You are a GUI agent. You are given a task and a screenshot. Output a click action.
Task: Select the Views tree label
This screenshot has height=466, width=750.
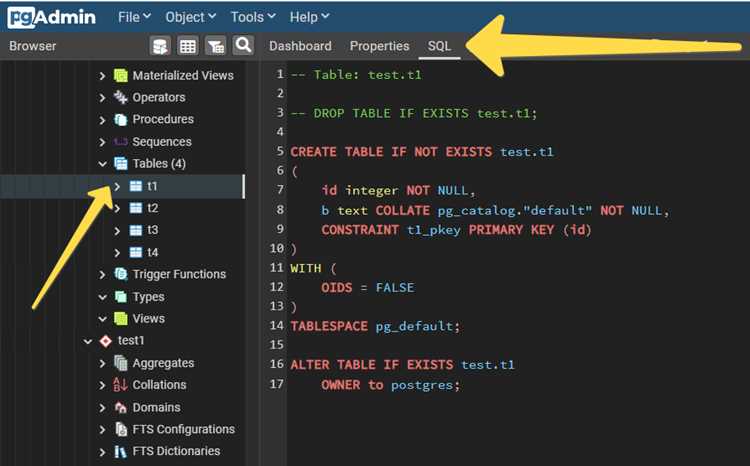[148, 319]
